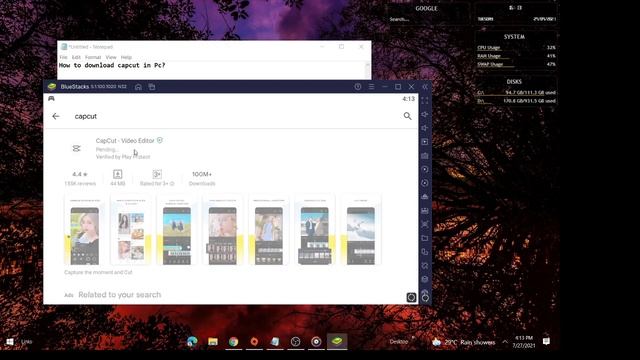Open the BlueStacks help icon

pyautogui.click(x=358, y=87)
